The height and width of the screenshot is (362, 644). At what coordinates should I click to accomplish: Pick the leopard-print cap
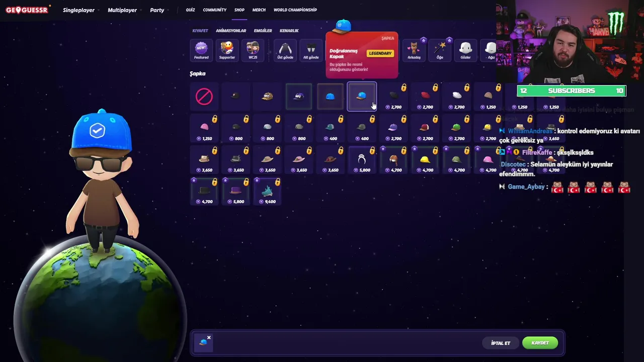[267, 97]
